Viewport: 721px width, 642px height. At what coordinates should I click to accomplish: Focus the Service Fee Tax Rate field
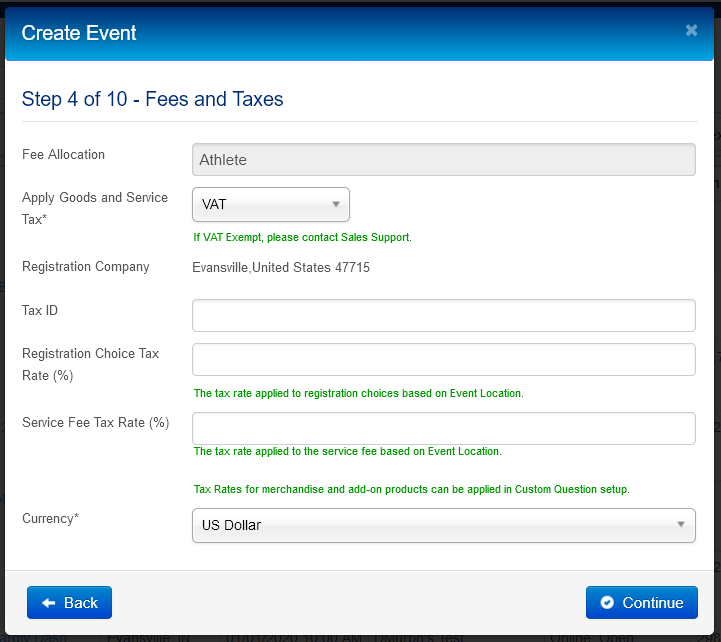[x=444, y=428]
